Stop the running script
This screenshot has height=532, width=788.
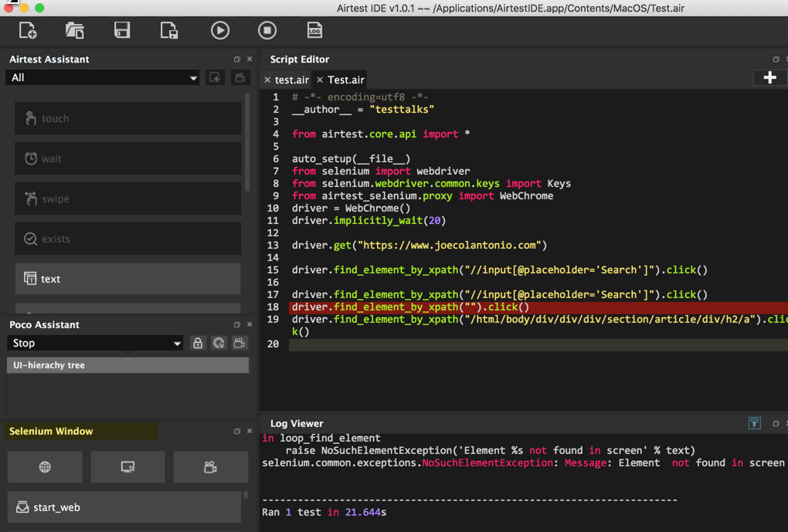click(267, 30)
